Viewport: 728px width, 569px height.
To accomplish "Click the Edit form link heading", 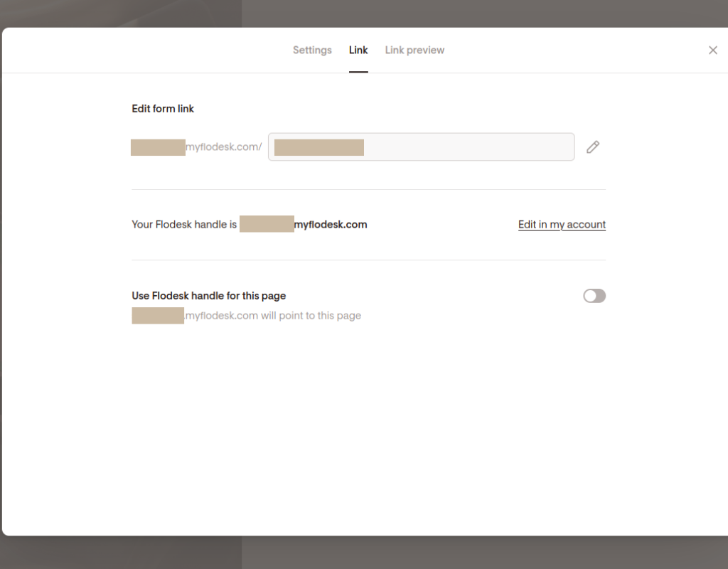I will coord(163,109).
